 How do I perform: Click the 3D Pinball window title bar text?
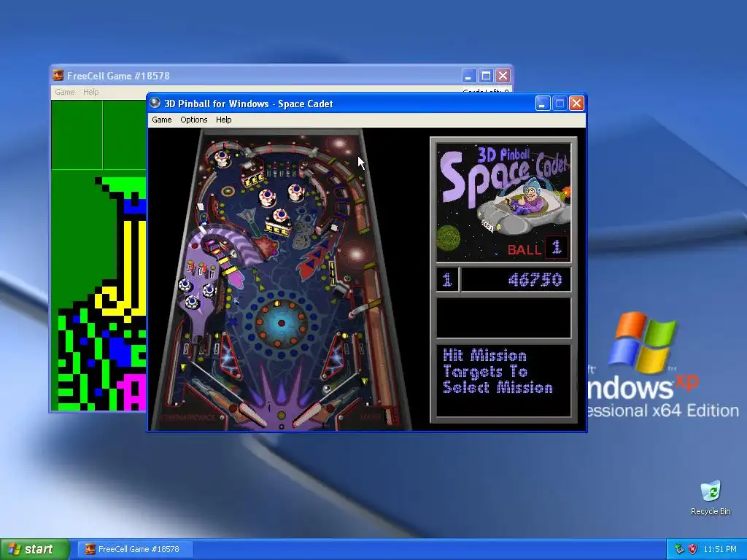[x=248, y=104]
